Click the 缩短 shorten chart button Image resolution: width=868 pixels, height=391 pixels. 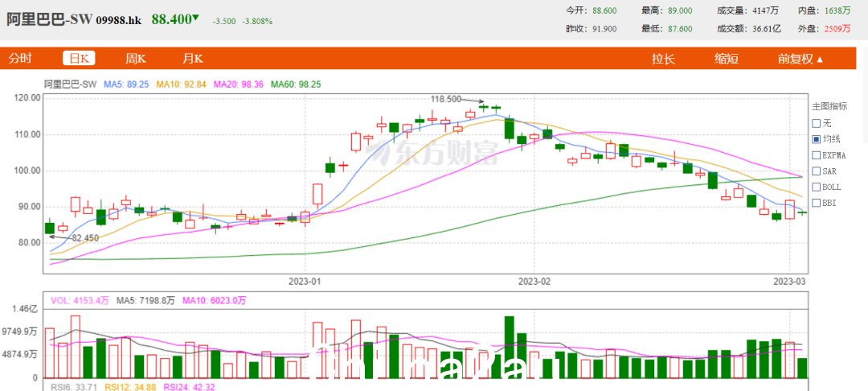(727, 59)
